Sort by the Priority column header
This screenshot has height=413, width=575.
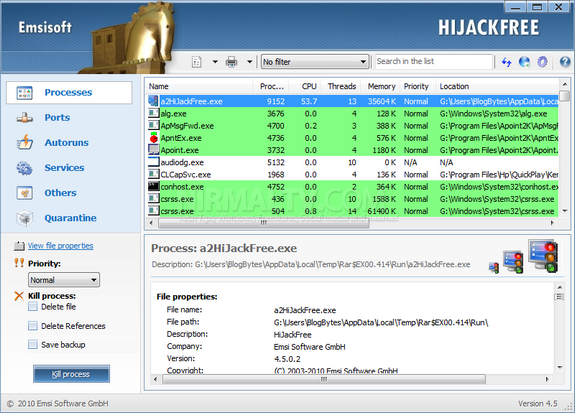(x=418, y=87)
